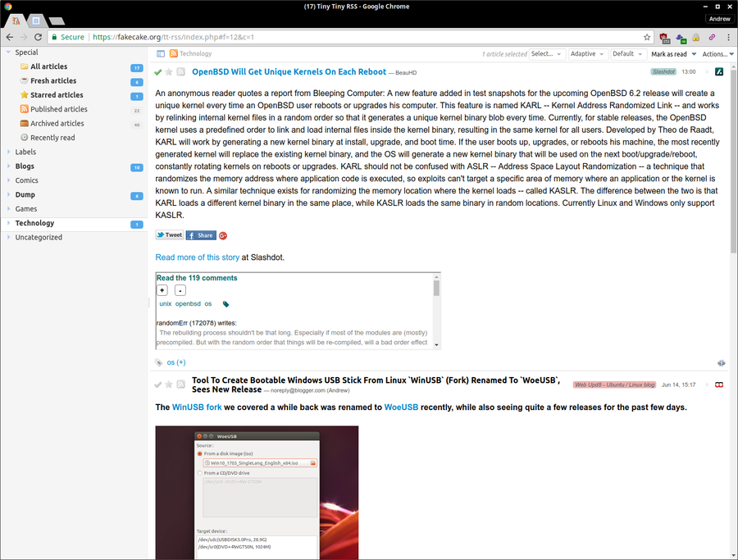Image resolution: width=738 pixels, height=560 pixels.
Task: Open the purple chain-link extension
Action: [x=712, y=37]
